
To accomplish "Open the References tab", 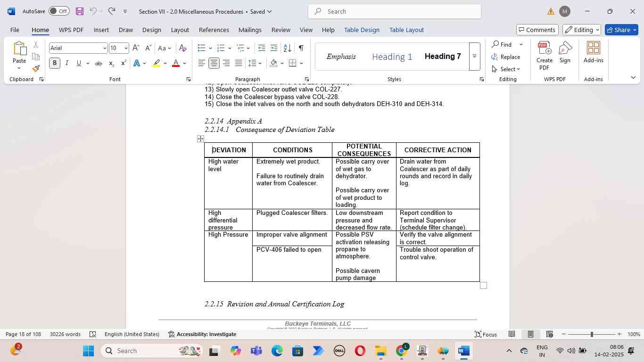I will [x=214, y=30].
